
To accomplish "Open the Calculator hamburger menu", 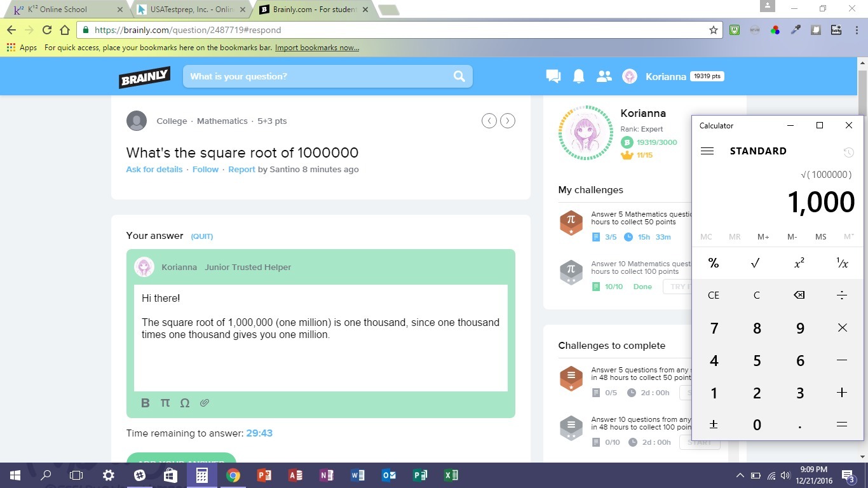I will tap(707, 151).
